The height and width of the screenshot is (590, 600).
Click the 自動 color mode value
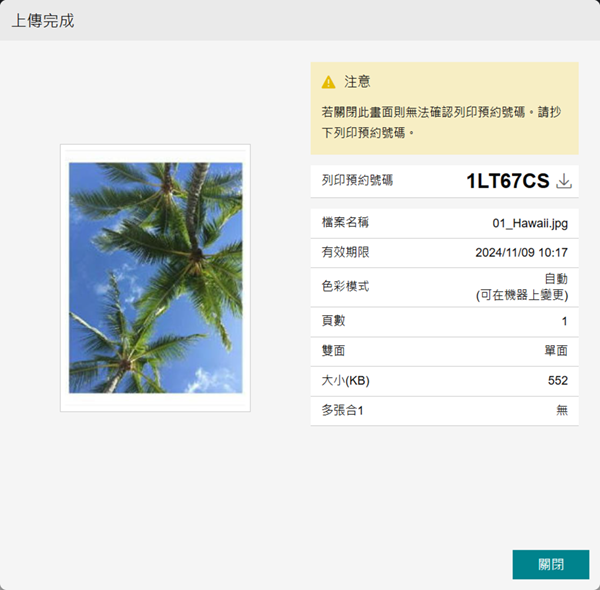coord(555,279)
